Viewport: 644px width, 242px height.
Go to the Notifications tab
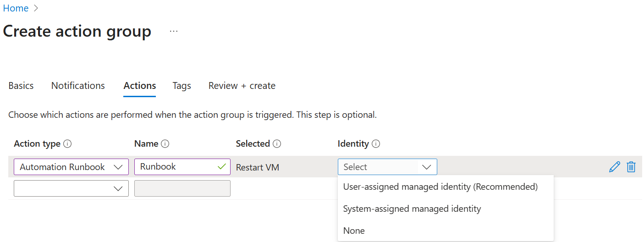coord(78,86)
